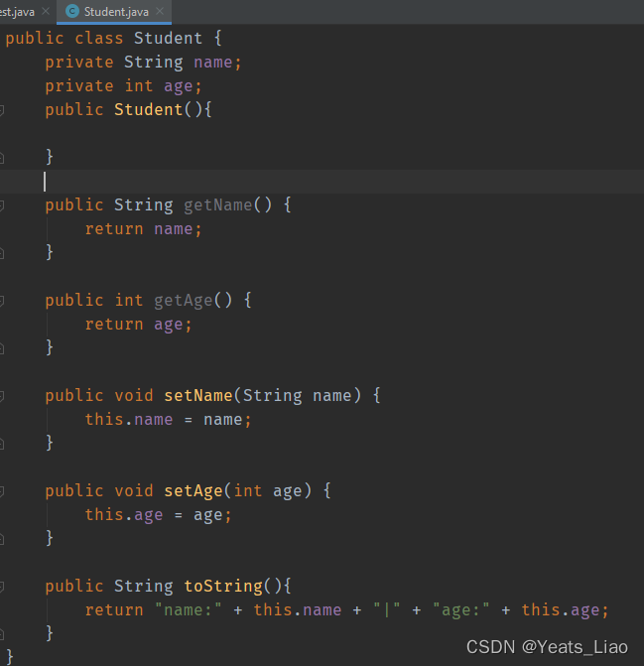The width and height of the screenshot is (644, 666).
Task: Click 'return age;' statement
Action: pyautogui.click(x=138, y=325)
